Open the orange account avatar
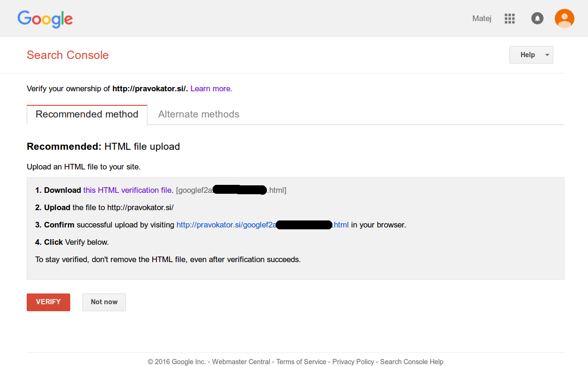Viewport: 588px width, 366px height. point(564,19)
